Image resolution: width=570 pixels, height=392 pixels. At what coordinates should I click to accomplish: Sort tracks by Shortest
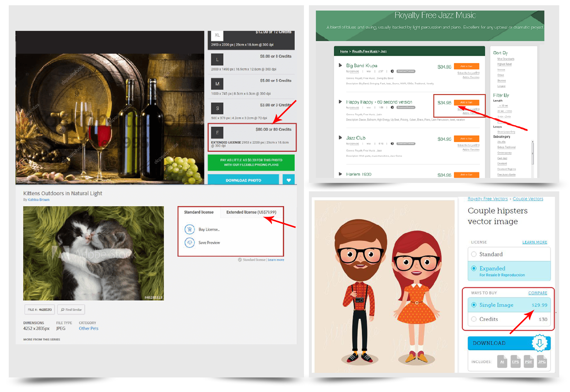(x=502, y=80)
